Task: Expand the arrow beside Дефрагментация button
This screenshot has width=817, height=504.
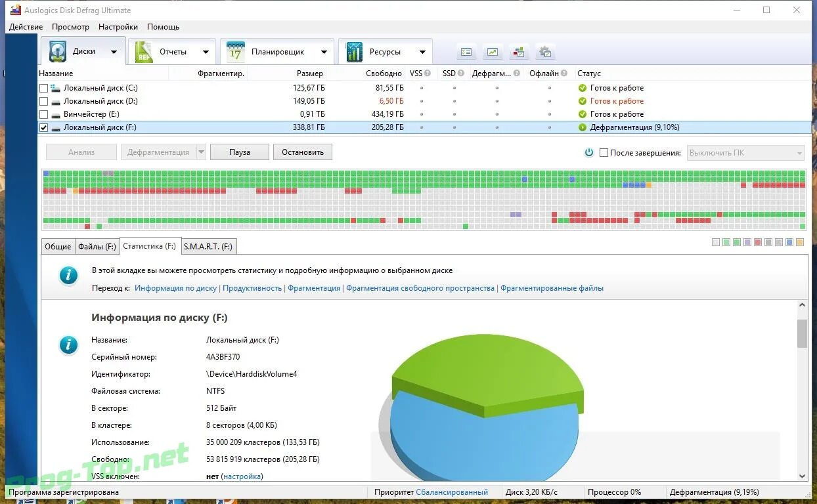Action: 202,152
